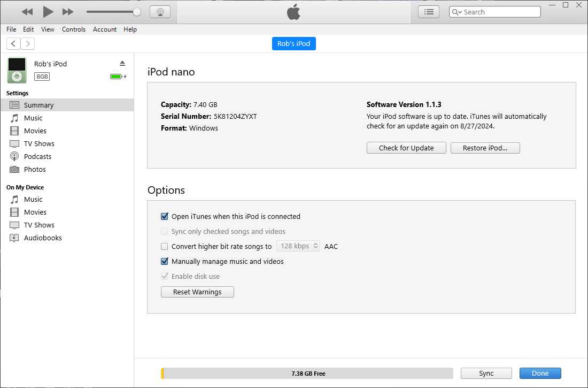588x388 pixels.
Task: Open TV Shows icon under On My Device
Action: point(14,225)
